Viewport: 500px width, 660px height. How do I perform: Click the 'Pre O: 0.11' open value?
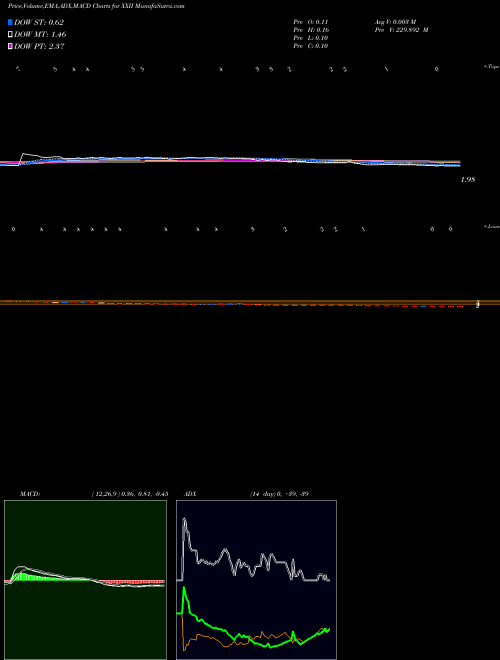(x=311, y=21)
